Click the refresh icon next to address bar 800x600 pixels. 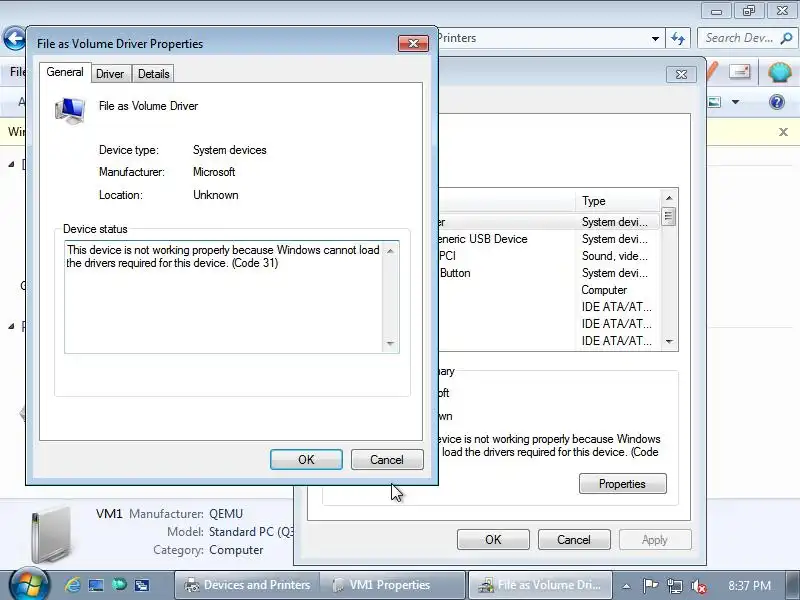[x=678, y=39]
